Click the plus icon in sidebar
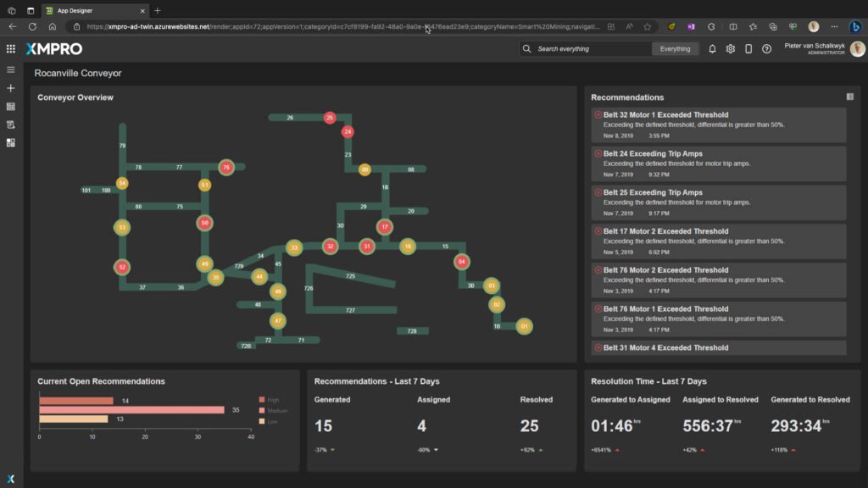 point(11,88)
